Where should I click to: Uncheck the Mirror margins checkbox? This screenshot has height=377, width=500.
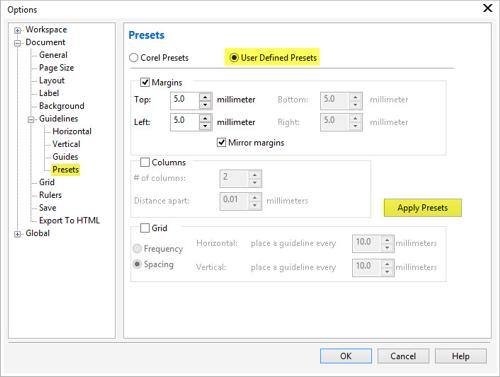coord(221,143)
